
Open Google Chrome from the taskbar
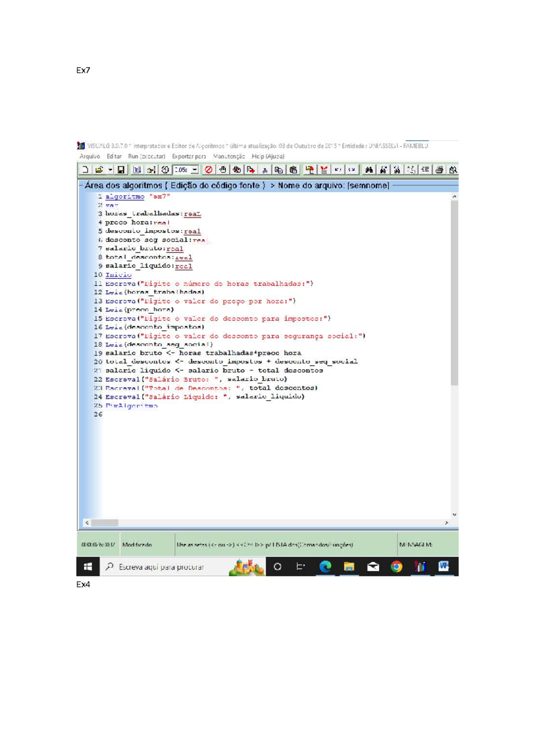click(x=396, y=567)
